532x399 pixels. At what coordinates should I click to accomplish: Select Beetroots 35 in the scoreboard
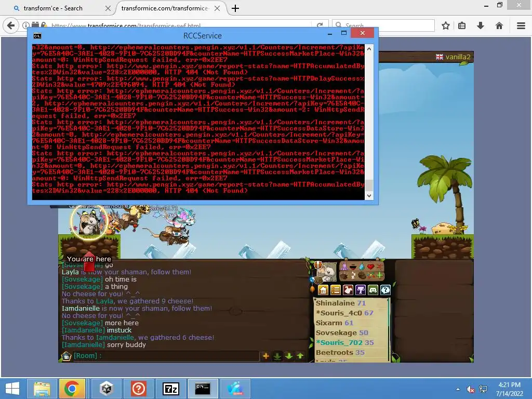(340, 353)
